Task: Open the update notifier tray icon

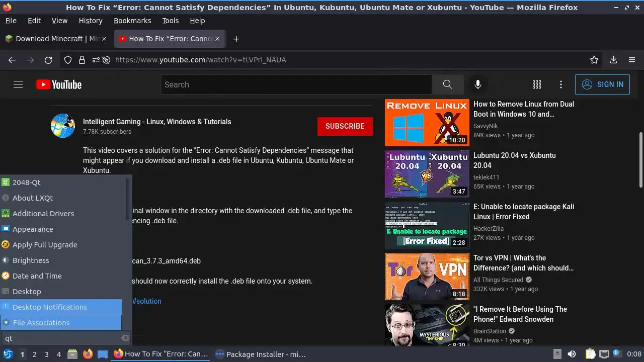Action: click(618, 354)
